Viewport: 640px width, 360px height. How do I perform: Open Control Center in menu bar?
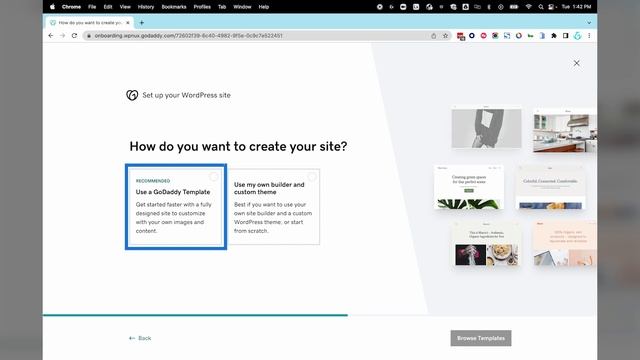coord(551,7)
